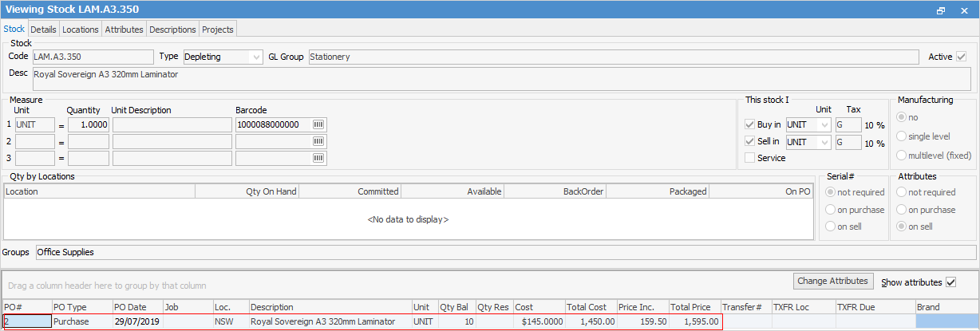Click the Brand column header
The height and width of the screenshot is (331, 980).
click(x=946, y=307)
